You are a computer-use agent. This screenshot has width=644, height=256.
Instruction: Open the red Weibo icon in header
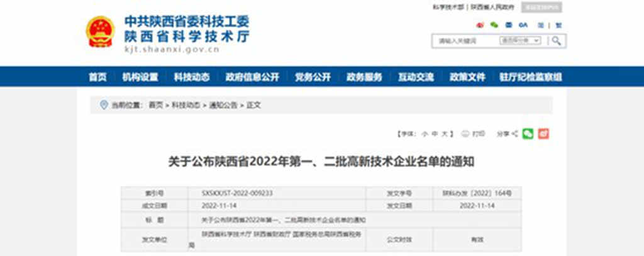point(480,25)
